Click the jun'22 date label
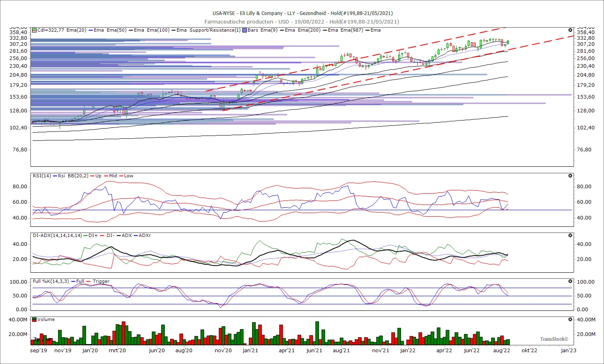 tap(472, 350)
